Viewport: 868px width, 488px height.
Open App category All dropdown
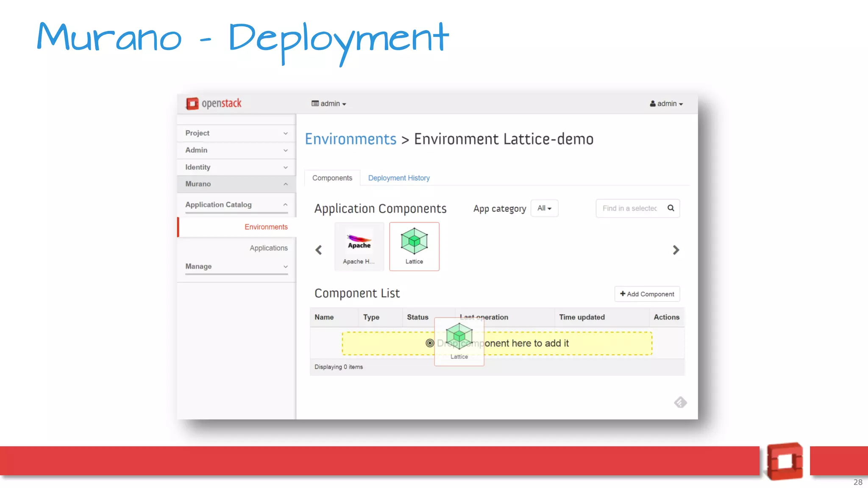[x=544, y=208]
